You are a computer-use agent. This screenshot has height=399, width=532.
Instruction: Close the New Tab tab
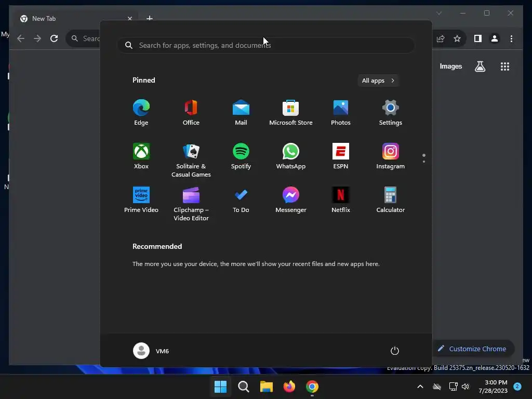tap(129, 19)
